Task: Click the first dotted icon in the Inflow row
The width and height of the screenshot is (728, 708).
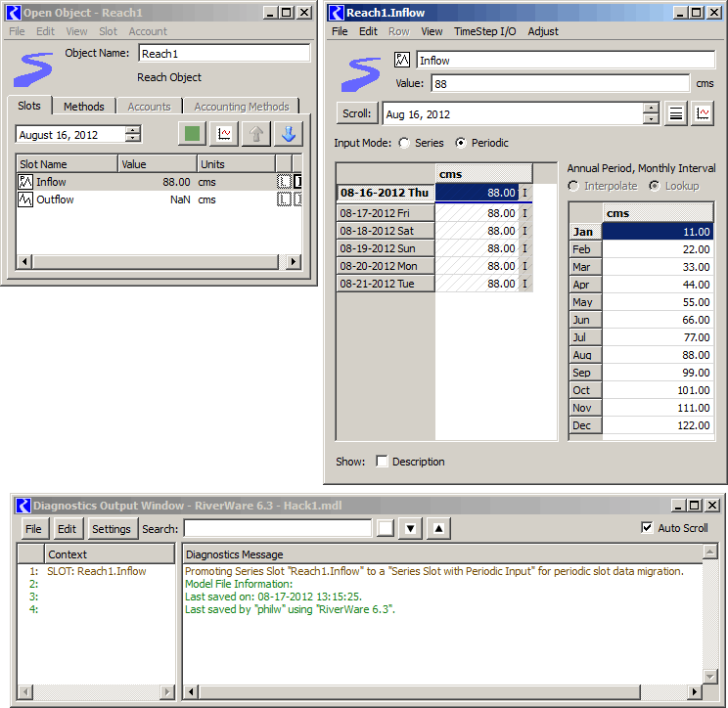Action: (283, 182)
